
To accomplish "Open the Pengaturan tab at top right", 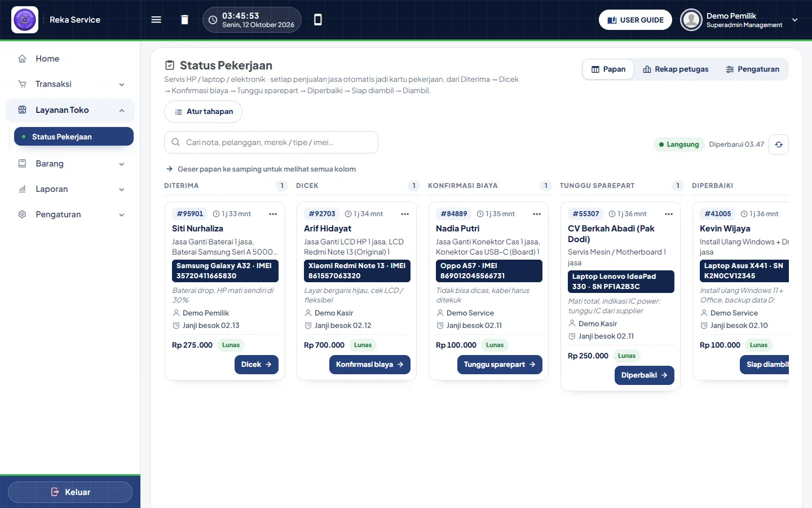I will click(752, 69).
